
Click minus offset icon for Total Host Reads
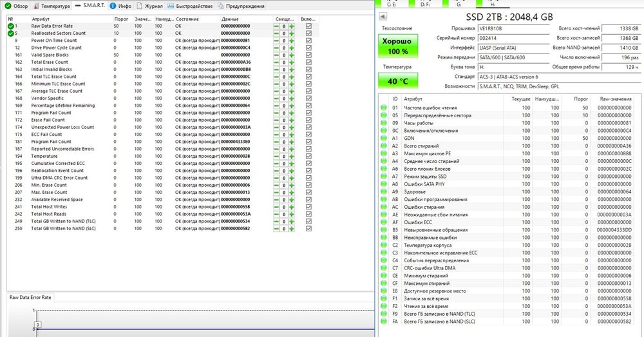tap(276, 214)
